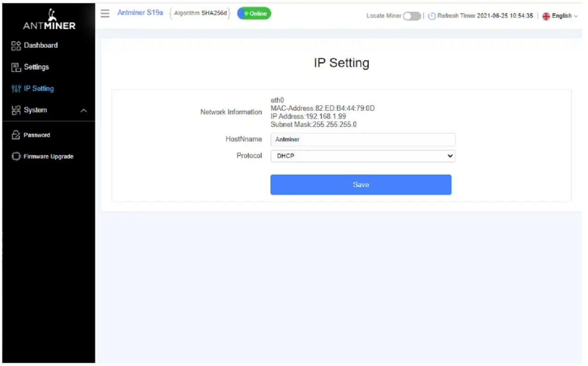This screenshot has height=366, width=588.
Task: Click the blue Save button
Action: [x=361, y=185]
